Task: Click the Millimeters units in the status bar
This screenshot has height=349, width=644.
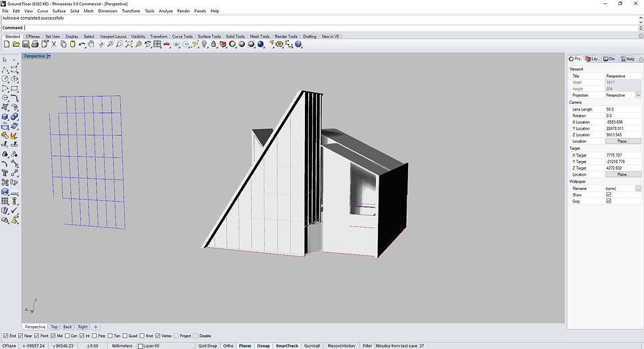Action: pos(122,346)
